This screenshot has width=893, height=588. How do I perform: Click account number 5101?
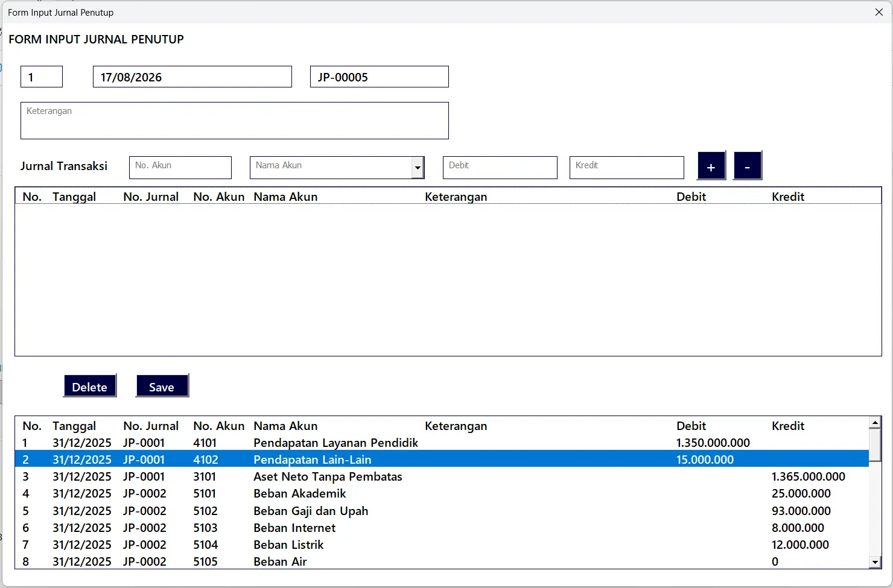[x=205, y=493]
